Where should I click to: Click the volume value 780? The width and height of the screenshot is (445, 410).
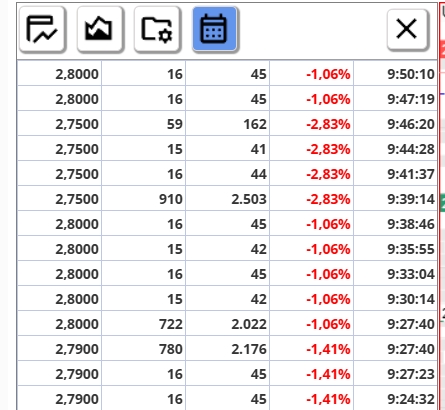pyautogui.click(x=171, y=349)
